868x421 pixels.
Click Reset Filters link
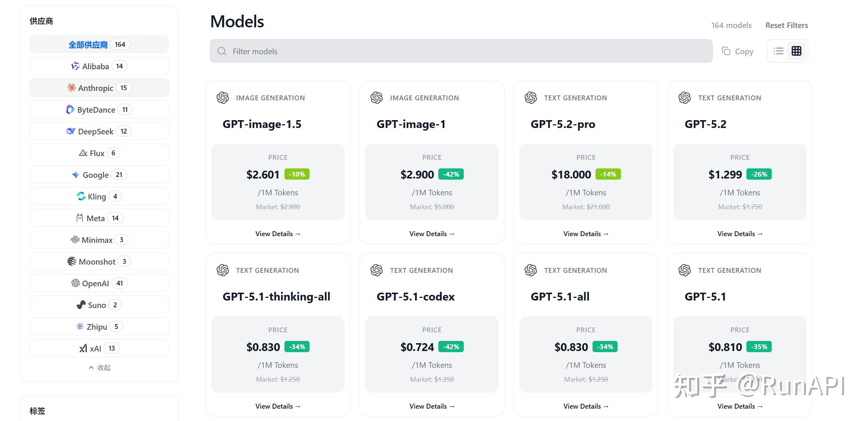pos(787,25)
